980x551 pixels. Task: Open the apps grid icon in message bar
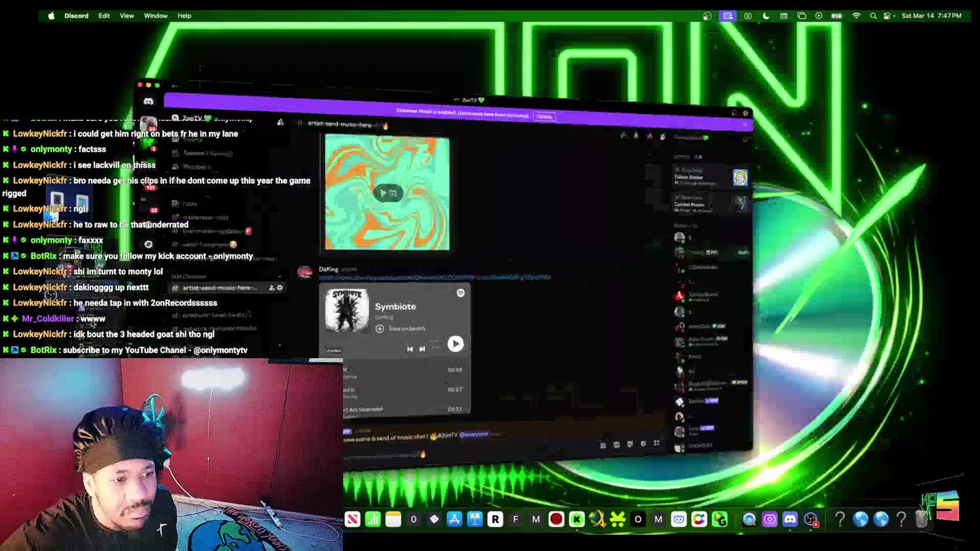pyautogui.click(x=656, y=444)
